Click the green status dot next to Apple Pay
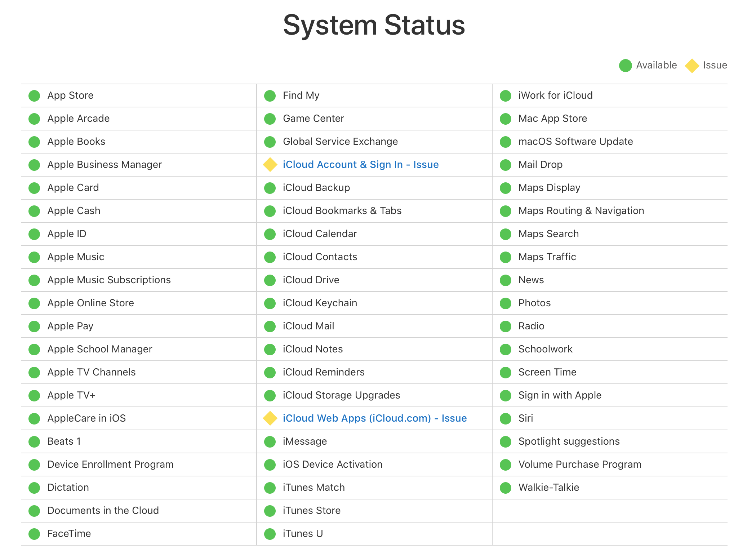 34,326
